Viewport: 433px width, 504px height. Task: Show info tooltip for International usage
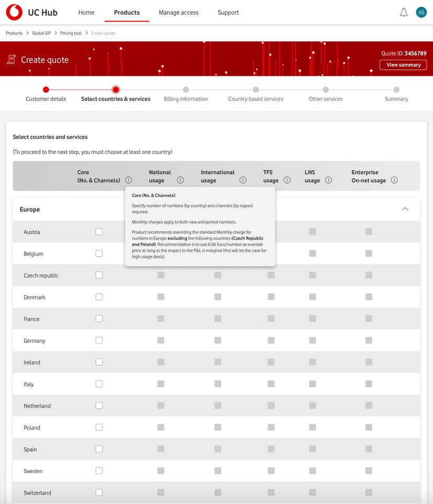tap(243, 180)
